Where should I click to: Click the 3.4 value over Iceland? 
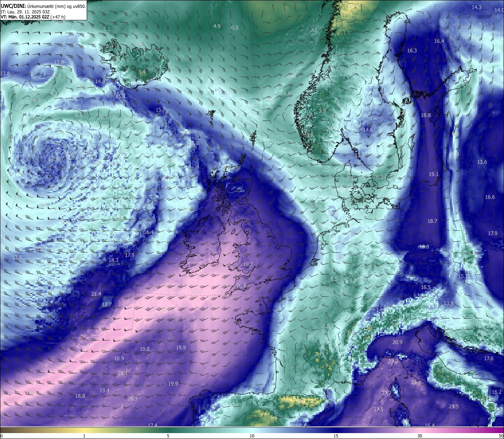142,72
